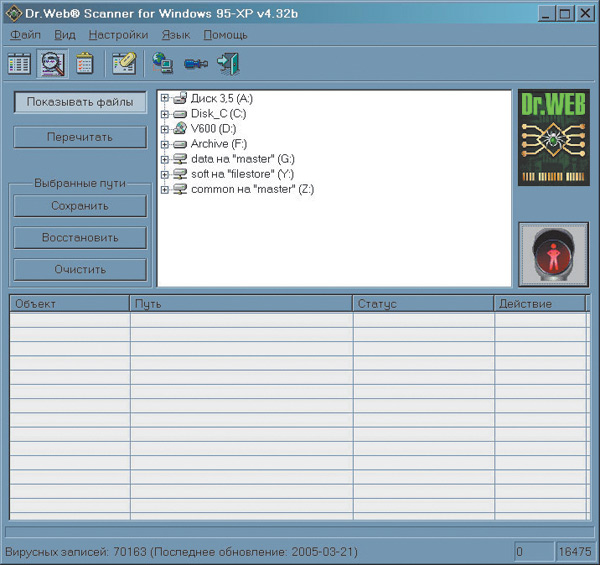This screenshot has width=600, height=565.
Task: Start scan with the red traffic light button
Action: 554,254
